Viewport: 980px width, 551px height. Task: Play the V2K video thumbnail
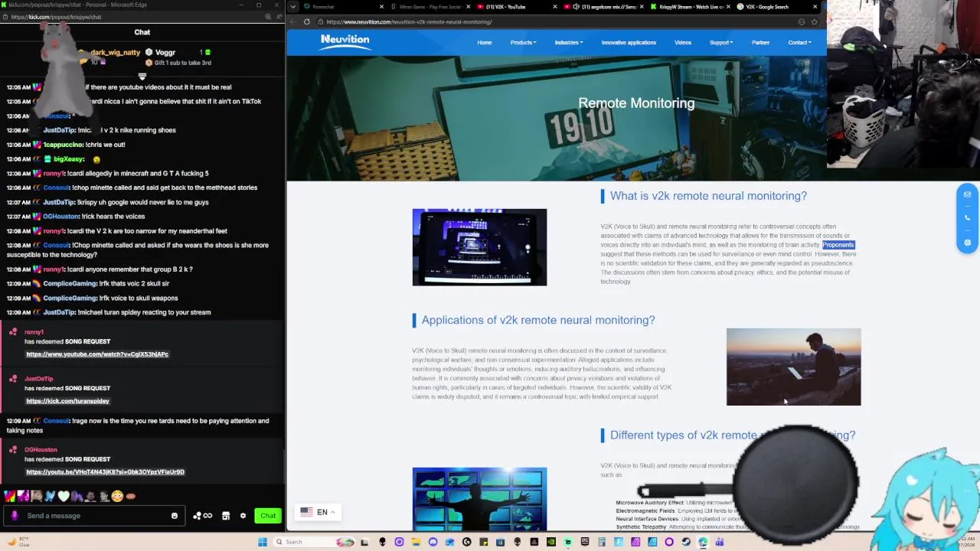pyautogui.click(x=479, y=247)
